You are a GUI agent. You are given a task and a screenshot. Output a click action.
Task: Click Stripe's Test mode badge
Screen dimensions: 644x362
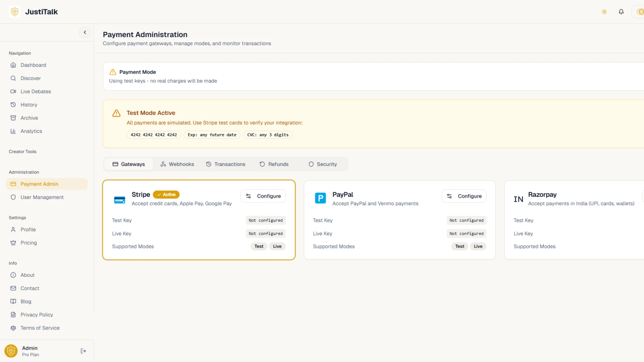(259, 246)
